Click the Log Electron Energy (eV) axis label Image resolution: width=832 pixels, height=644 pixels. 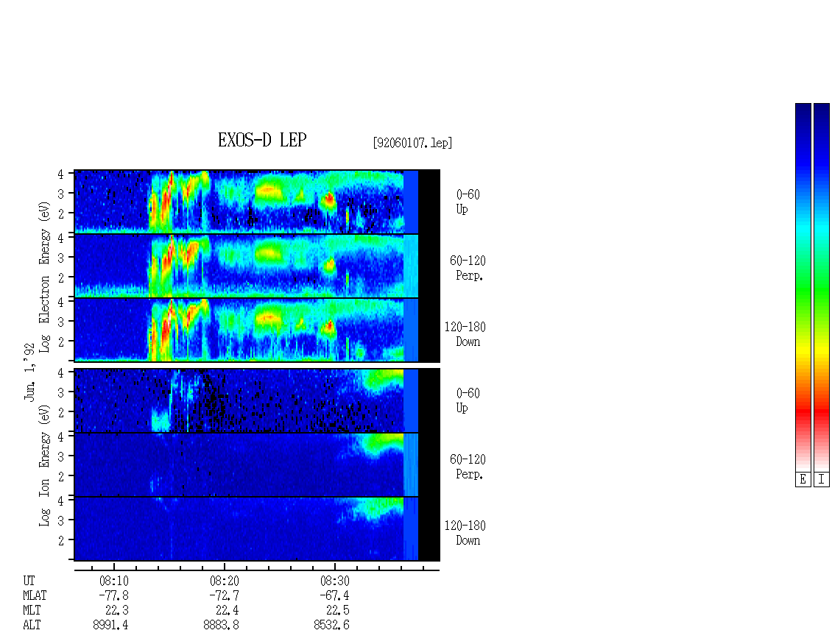tap(44, 277)
